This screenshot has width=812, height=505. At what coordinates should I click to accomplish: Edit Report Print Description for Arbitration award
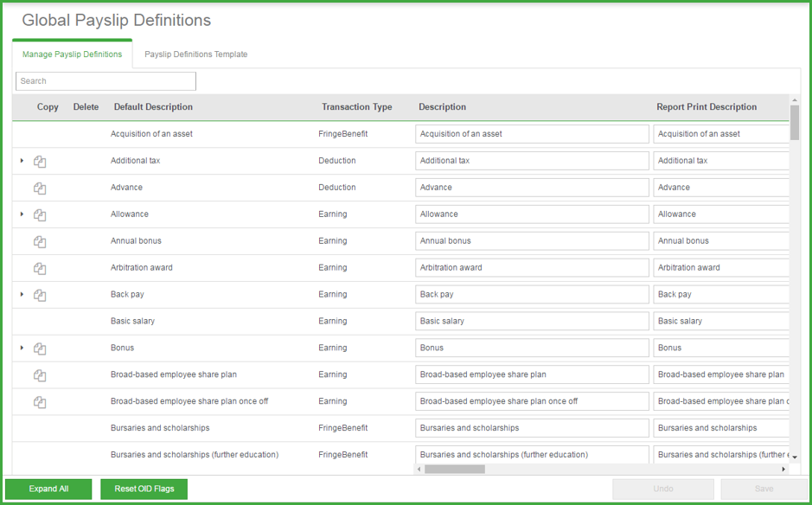point(721,268)
